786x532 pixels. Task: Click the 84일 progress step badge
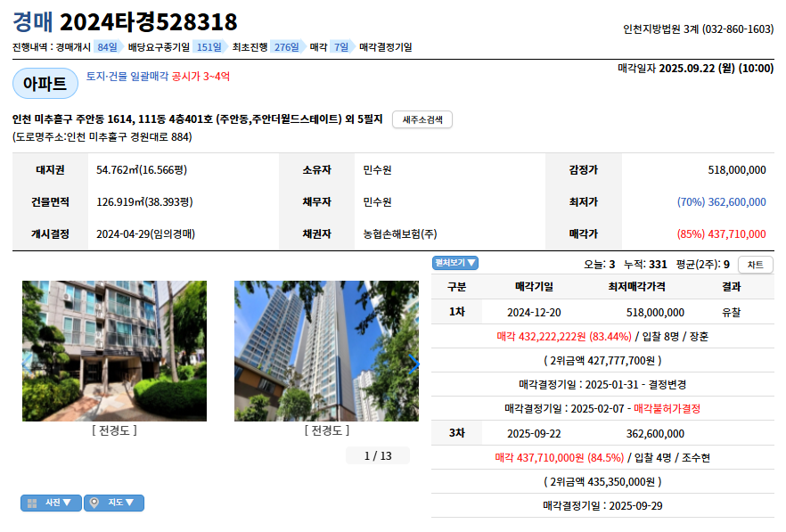(107, 47)
